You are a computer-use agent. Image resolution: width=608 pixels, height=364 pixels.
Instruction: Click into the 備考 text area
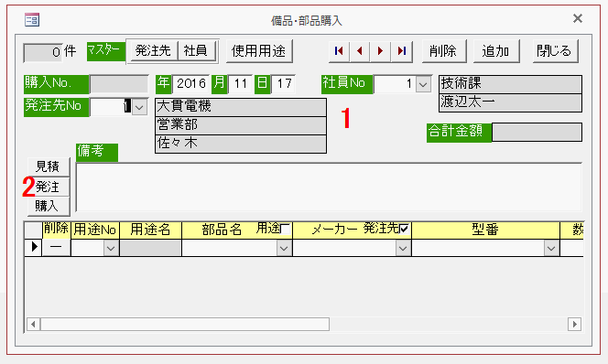[329, 187]
